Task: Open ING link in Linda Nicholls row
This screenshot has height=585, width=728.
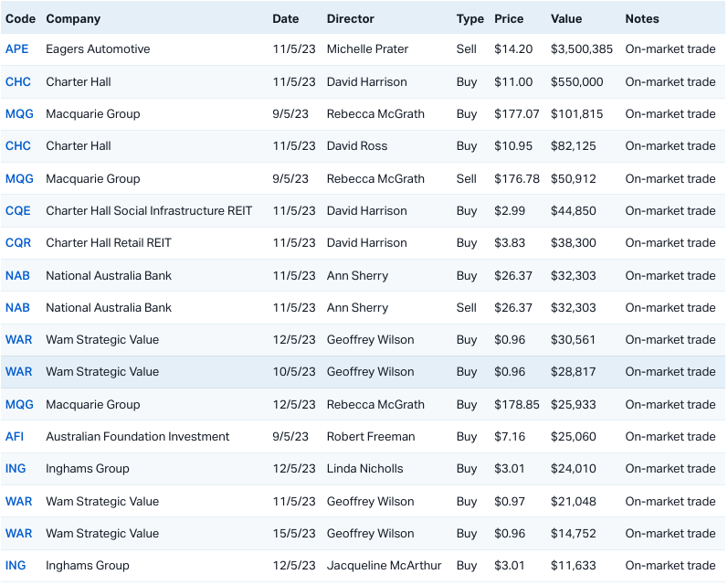Action: point(16,469)
